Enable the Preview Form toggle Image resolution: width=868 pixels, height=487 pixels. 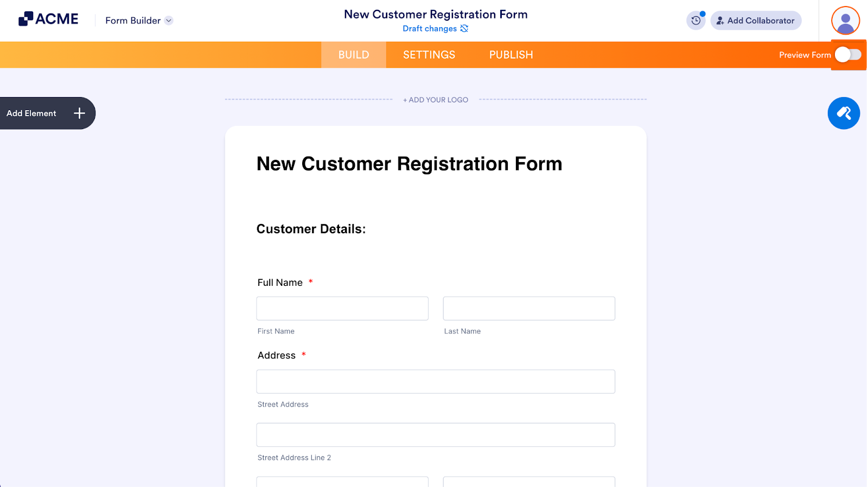(848, 54)
